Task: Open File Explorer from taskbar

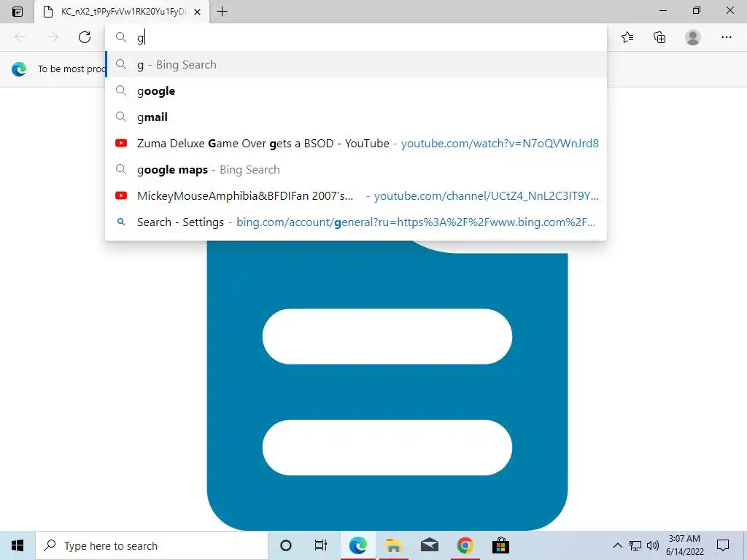Action: tap(393, 545)
